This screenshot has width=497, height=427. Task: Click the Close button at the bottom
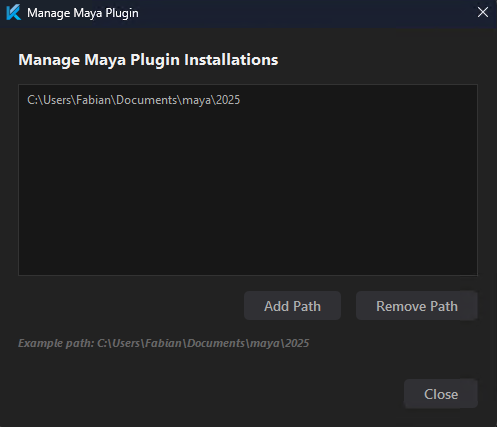(x=441, y=394)
